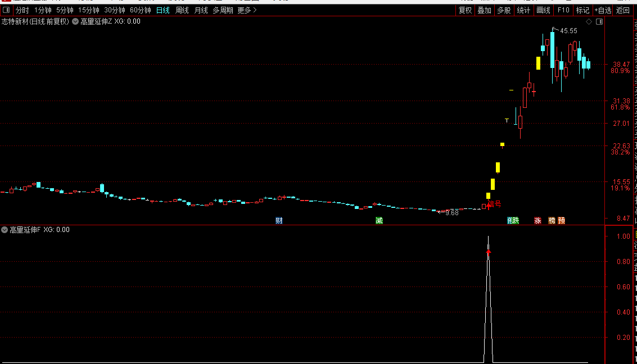Click the 复权 adjustment button
The width and height of the screenshot is (637, 364).
pos(465,10)
